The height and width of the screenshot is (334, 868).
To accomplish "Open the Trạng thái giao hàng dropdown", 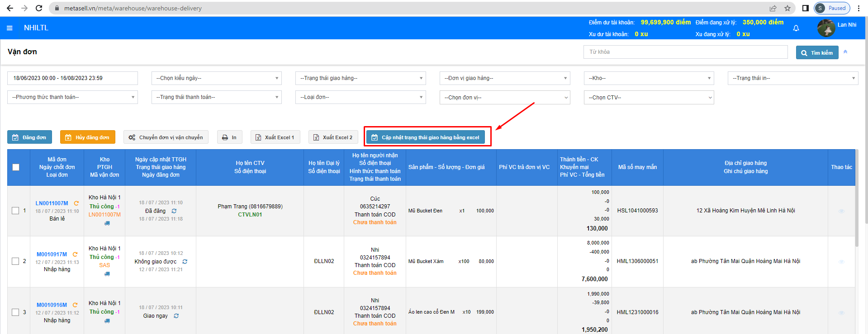I will click(360, 78).
